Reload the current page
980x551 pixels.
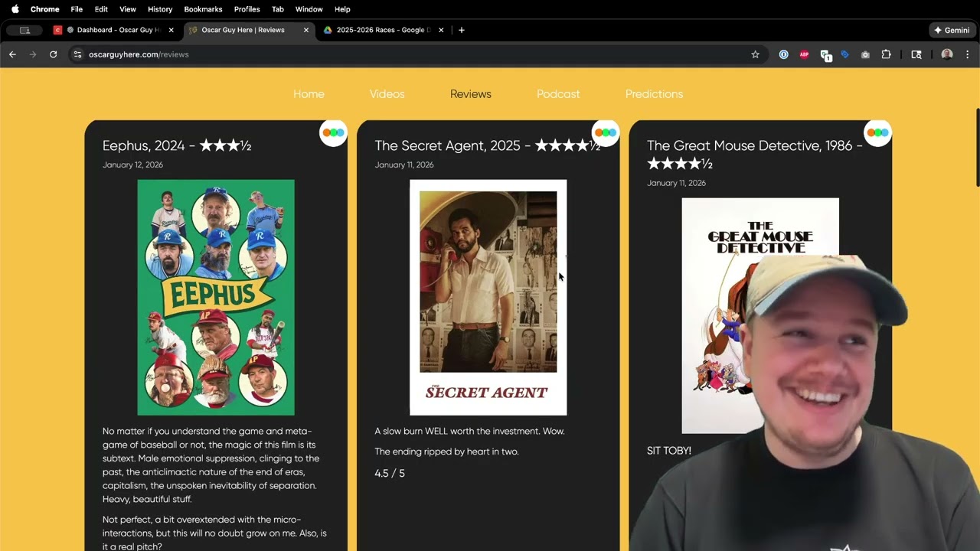tap(53, 54)
